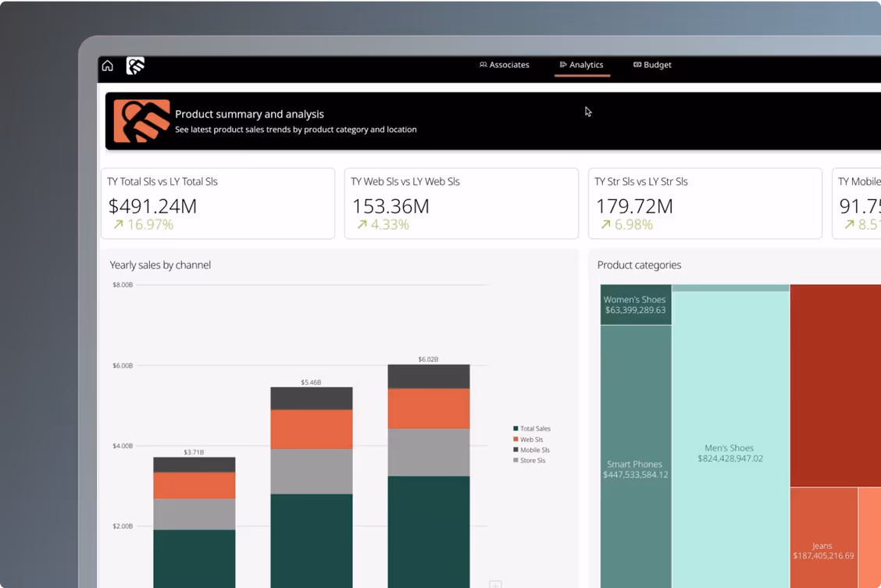Click the $5.46B bar total label
The height and width of the screenshot is (588, 881).
(x=311, y=383)
